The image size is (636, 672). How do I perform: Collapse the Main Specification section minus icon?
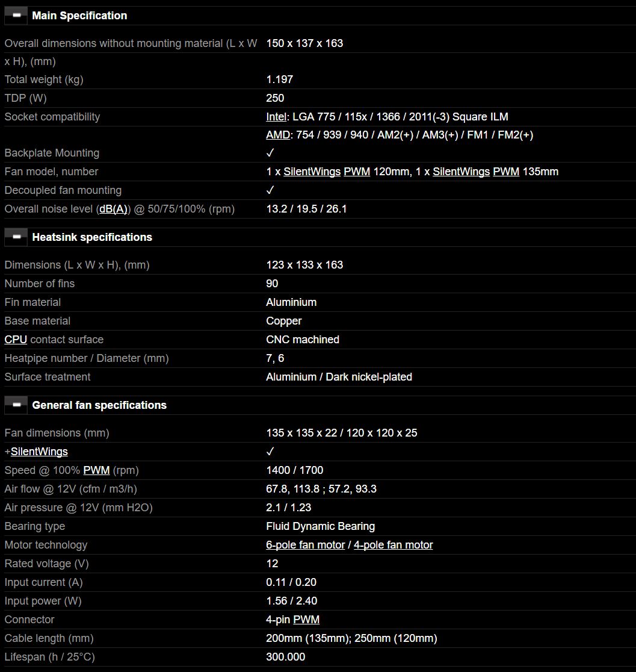tap(16, 16)
